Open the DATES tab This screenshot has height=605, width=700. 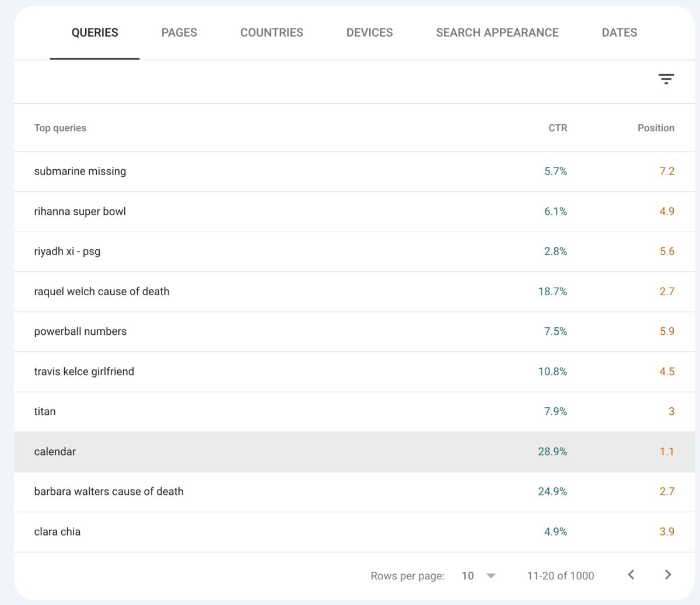pos(619,33)
